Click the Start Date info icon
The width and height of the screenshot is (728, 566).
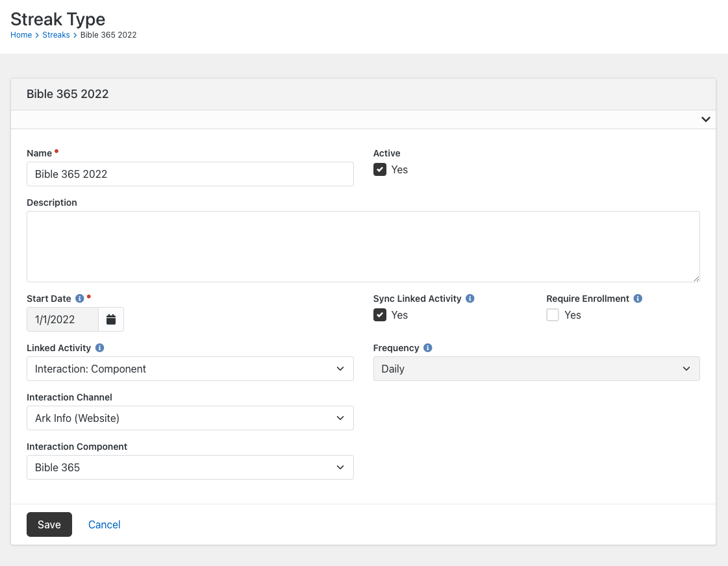pos(80,299)
